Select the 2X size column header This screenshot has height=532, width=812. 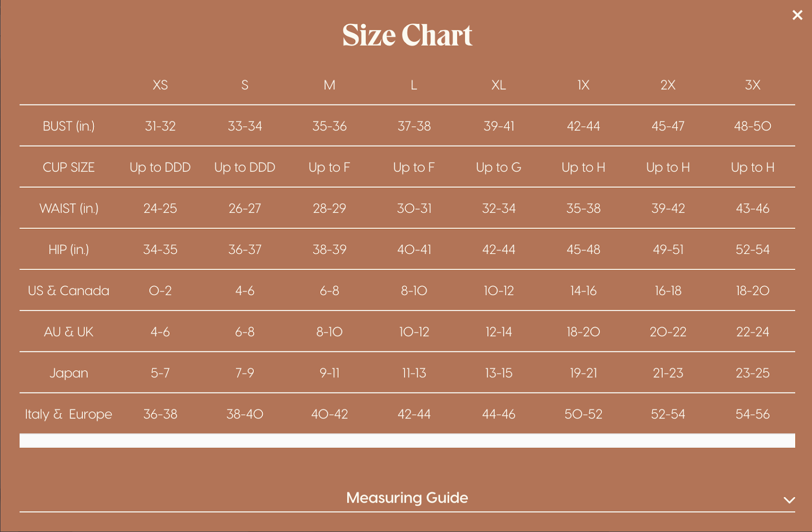pyautogui.click(x=667, y=85)
